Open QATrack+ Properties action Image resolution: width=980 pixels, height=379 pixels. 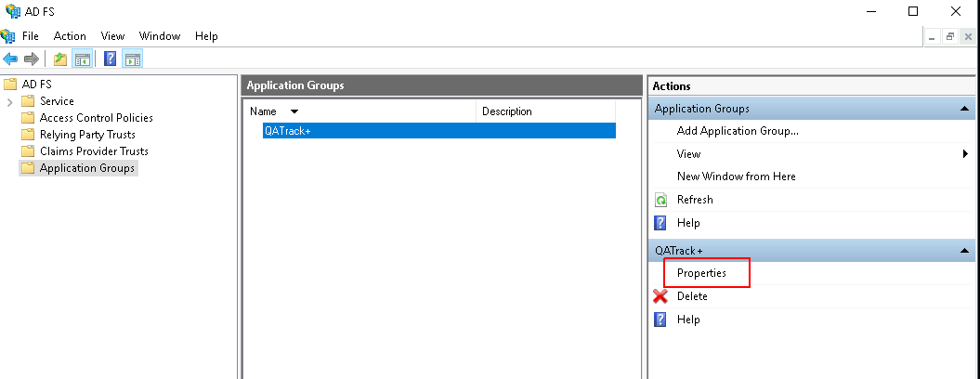coord(701,273)
